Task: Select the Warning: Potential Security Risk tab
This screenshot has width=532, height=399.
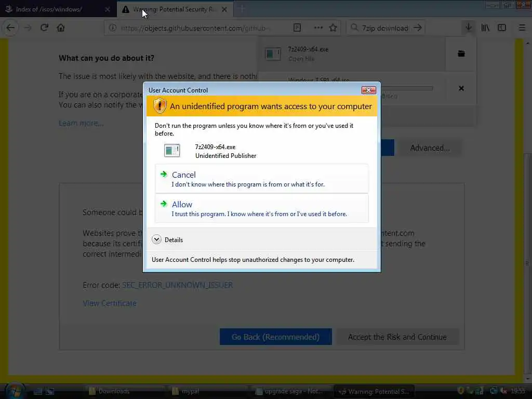Action: (175, 9)
